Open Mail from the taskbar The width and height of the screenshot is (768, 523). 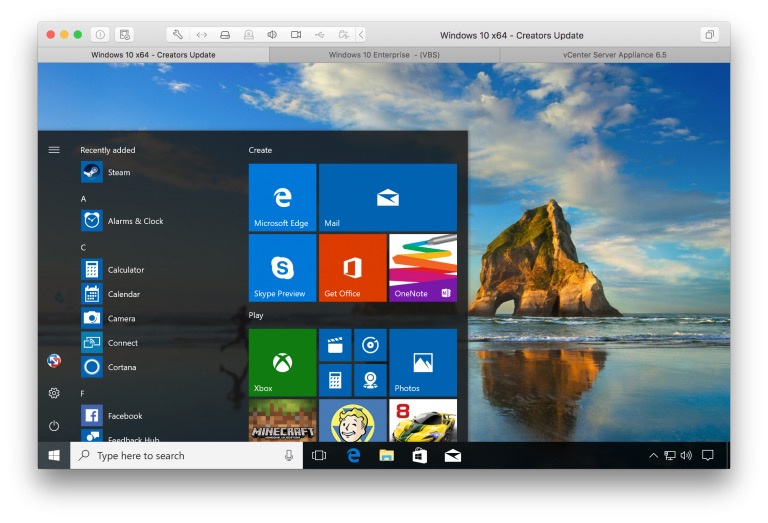(x=453, y=455)
